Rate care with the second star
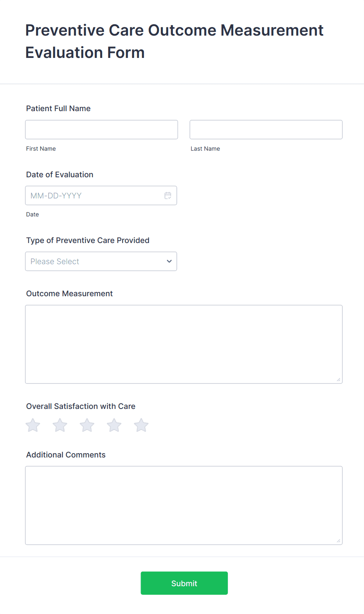The width and height of the screenshot is (364, 614). (x=60, y=425)
